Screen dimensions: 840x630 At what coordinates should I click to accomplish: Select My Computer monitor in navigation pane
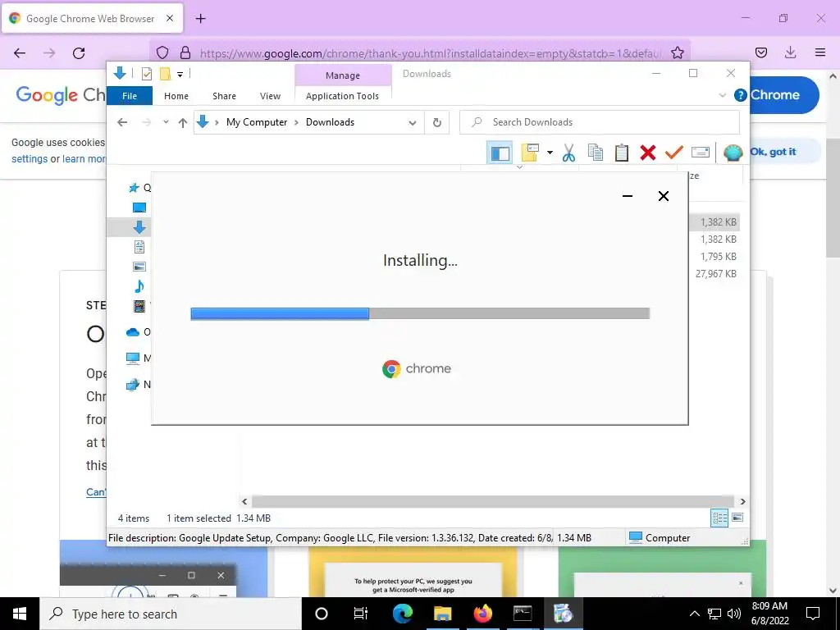pyautogui.click(x=132, y=358)
